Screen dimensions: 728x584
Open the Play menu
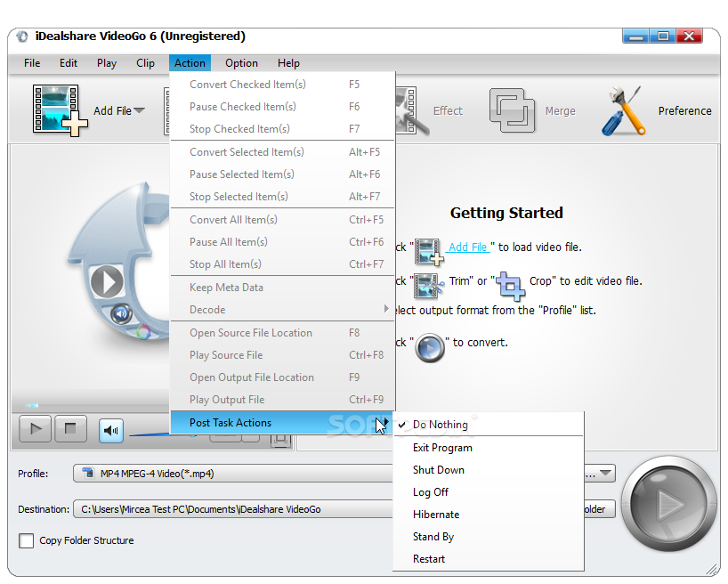[106, 63]
